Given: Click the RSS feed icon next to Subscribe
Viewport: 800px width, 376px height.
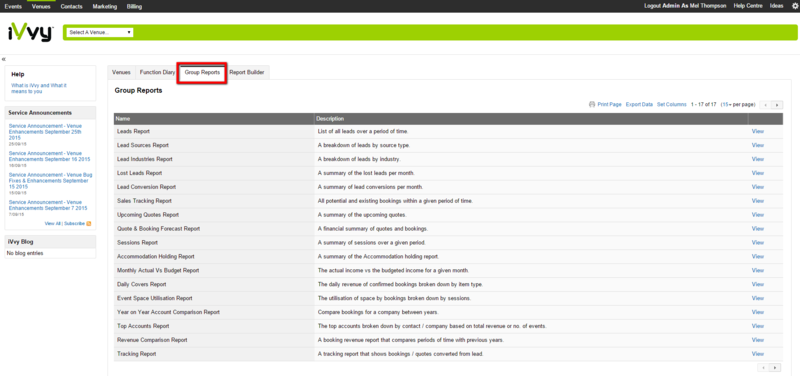Looking at the screenshot, I should pyautogui.click(x=89, y=223).
